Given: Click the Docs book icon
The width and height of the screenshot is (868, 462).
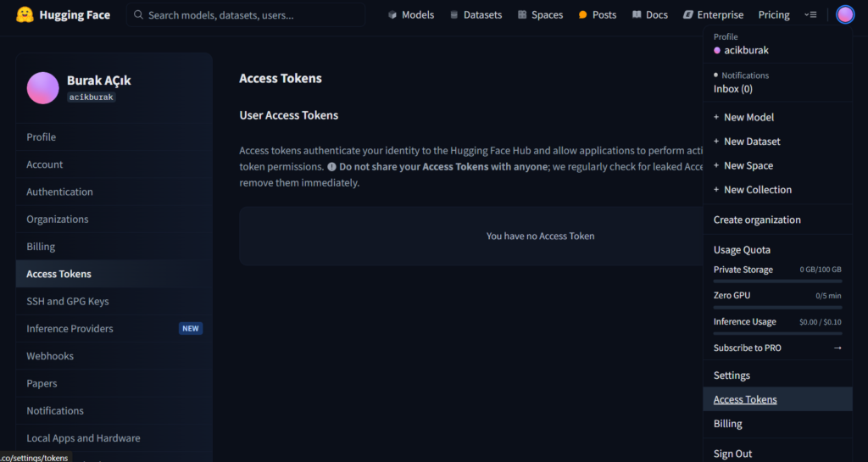Looking at the screenshot, I should (x=637, y=15).
